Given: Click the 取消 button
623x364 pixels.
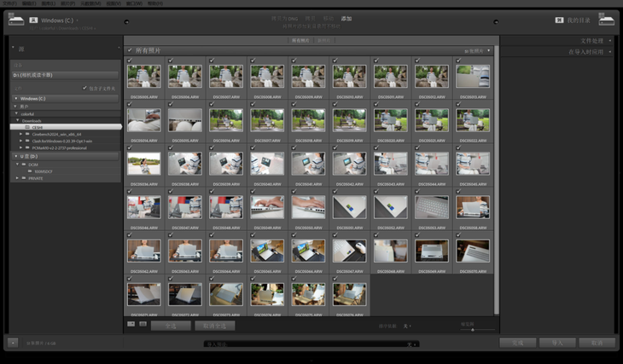Looking at the screenshot, I should pos(597,343).
